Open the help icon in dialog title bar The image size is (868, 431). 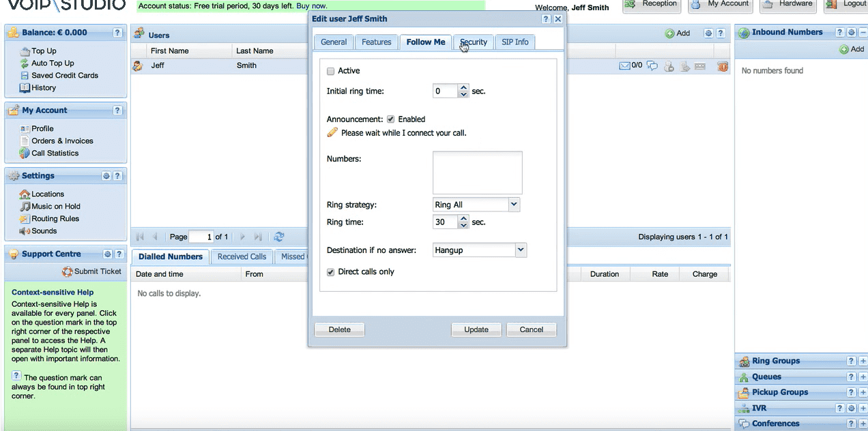546,19
